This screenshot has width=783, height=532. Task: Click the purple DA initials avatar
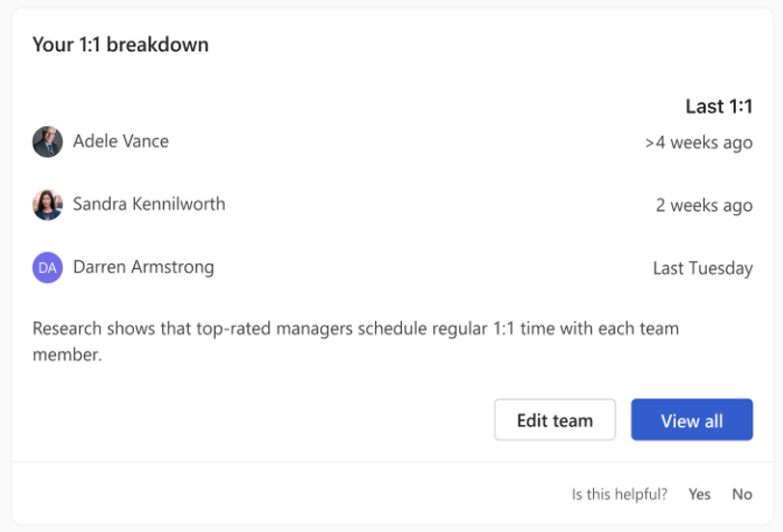click(47, 268)
